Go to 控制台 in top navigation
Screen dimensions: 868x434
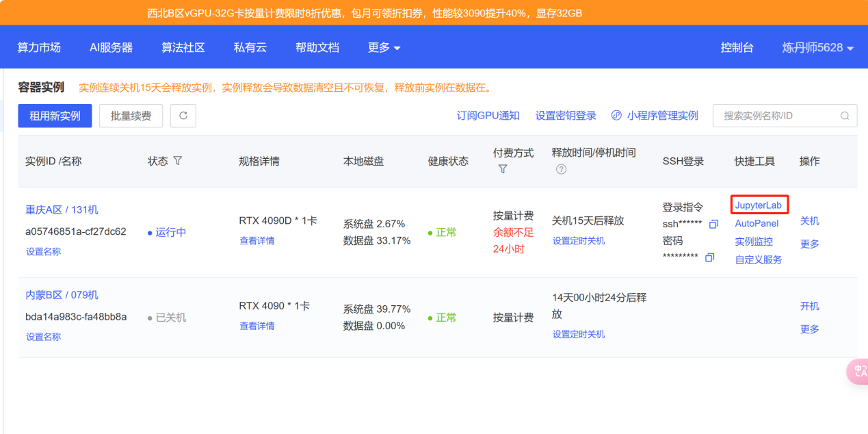(x=737, y=48)
